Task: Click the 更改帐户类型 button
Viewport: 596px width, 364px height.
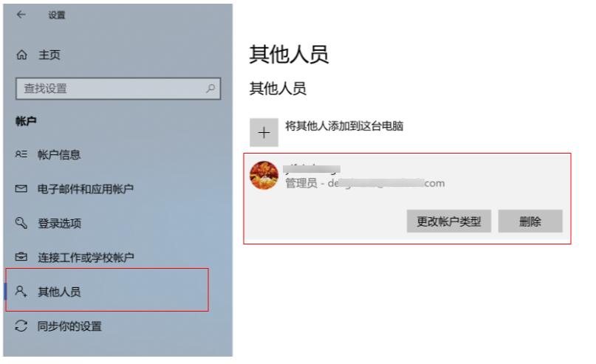Action: pyautogui.click(x=448, y=222)
